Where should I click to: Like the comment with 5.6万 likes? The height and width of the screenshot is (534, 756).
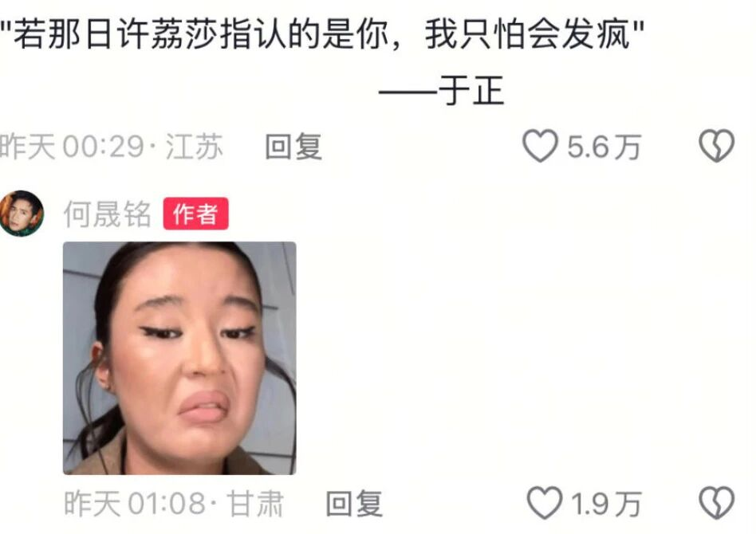pyautogui.click(x=540, y=146)
